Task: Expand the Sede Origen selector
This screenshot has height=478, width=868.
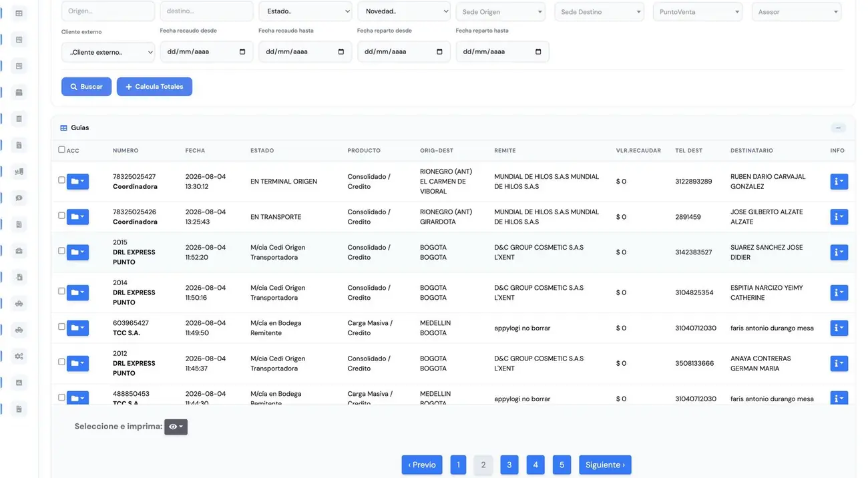Action: (x=502, y=12)
